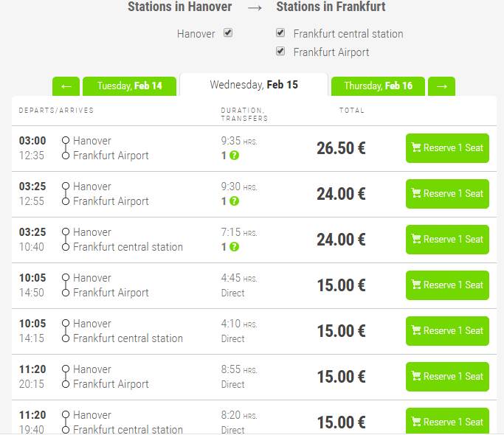This screenshot has height=435, width=504.
Task: Click transfer help icon for 12:55 arrival
Action: (x=234, y=201)
